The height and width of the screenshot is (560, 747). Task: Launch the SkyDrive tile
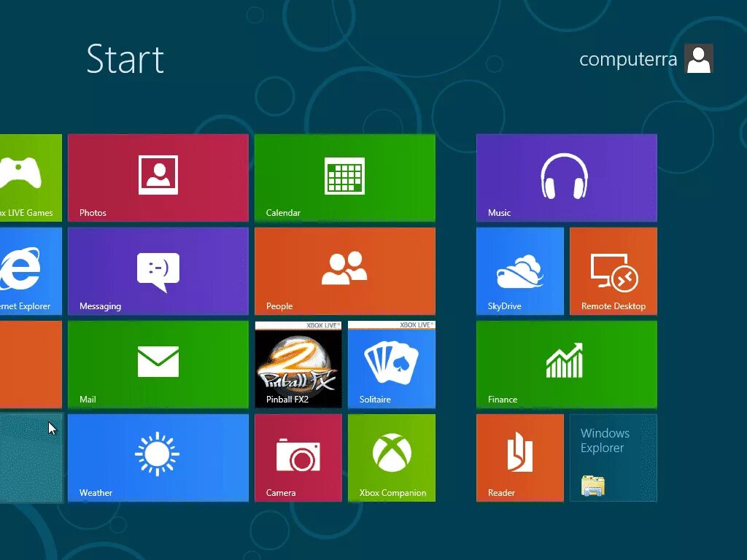519,271
